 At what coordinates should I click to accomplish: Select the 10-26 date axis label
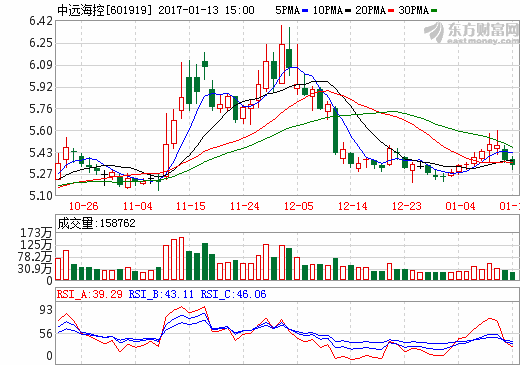coord(83,206)
